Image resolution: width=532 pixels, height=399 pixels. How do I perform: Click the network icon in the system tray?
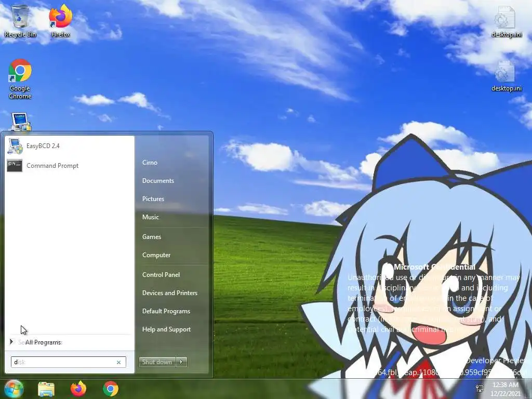[480, 389]
